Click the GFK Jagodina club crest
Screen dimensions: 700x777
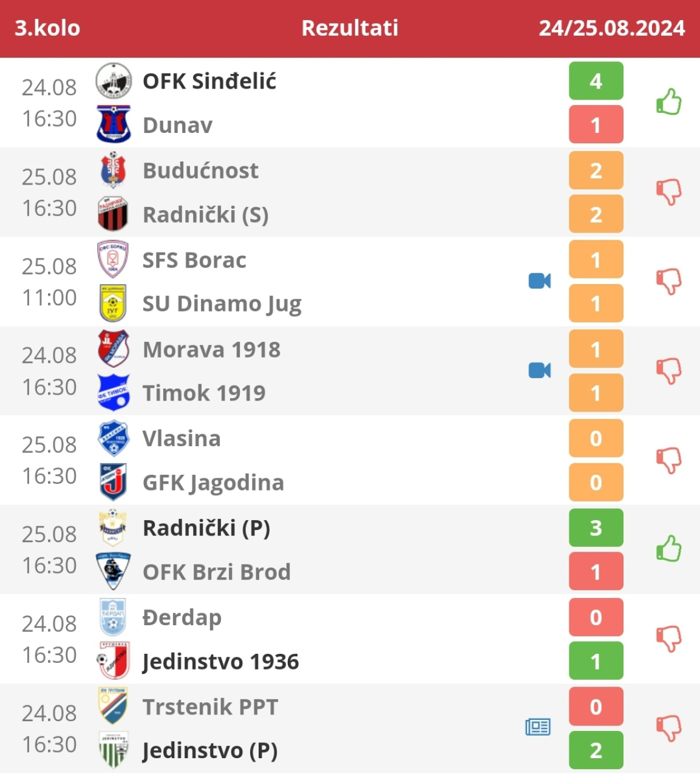point(114,482)
